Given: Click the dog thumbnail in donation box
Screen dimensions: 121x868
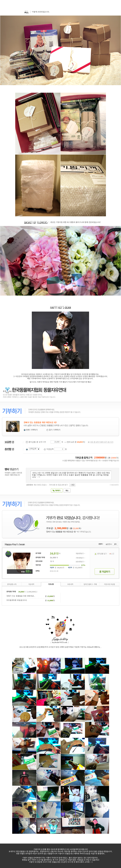Looking at the screenshot, I should click(13, 426).
